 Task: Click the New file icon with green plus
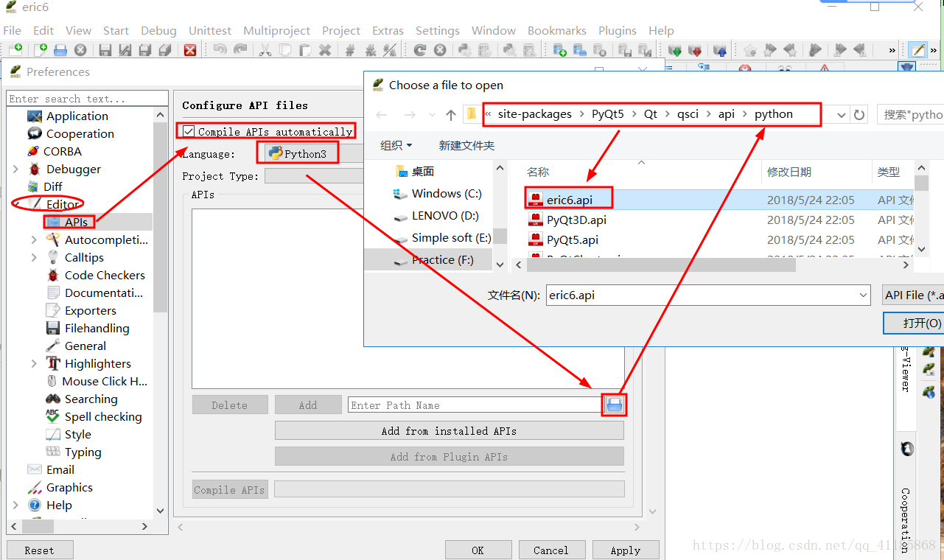[41, 50]
